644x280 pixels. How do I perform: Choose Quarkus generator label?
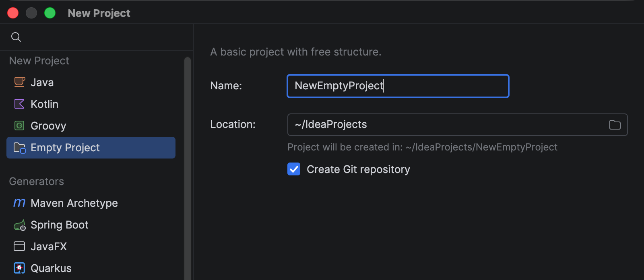51,268
